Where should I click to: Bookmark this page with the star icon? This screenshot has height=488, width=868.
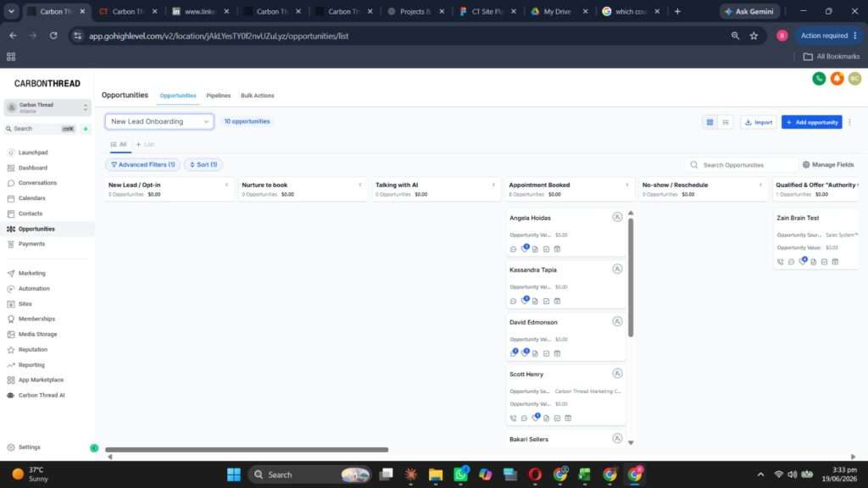754,36
